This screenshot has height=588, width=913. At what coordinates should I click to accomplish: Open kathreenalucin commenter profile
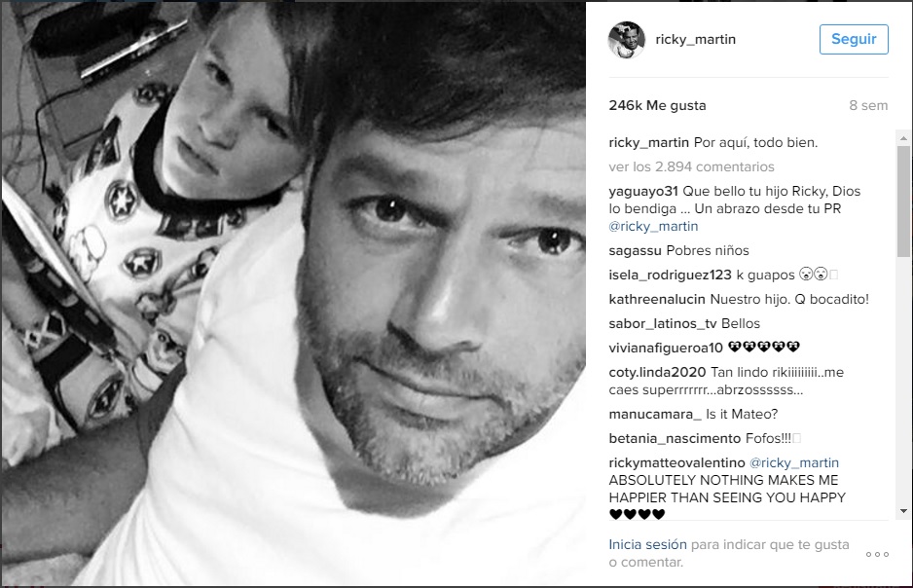pyautogui.click(x=657, y=299)
